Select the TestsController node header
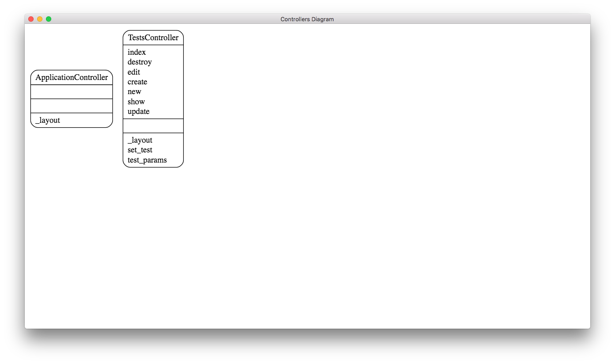Viewport: 615px width, 364px height. [x=153, y=38]
